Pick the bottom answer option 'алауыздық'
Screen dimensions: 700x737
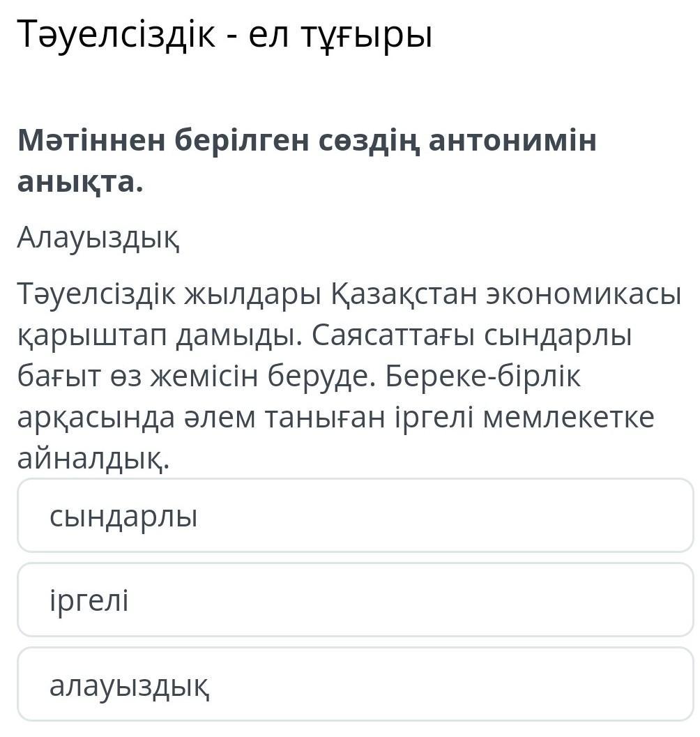click(355, 685)
